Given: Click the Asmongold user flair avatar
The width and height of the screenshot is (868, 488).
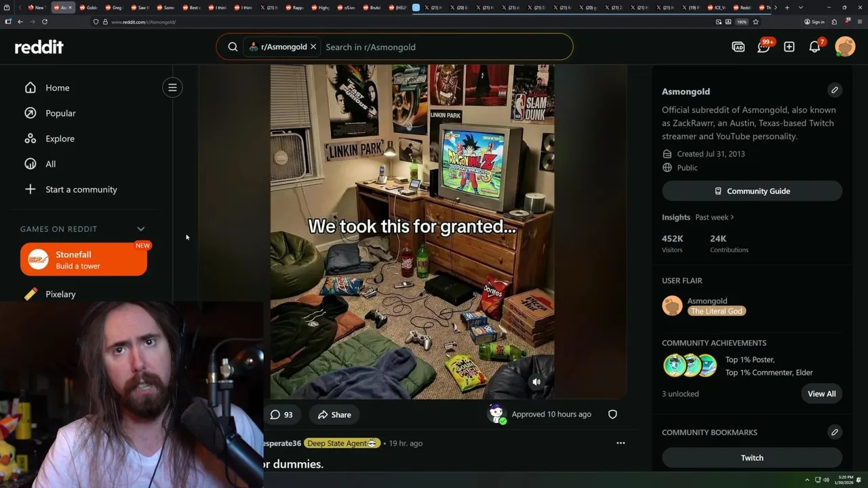Looking at the screenshot, I should click(672, 306).
